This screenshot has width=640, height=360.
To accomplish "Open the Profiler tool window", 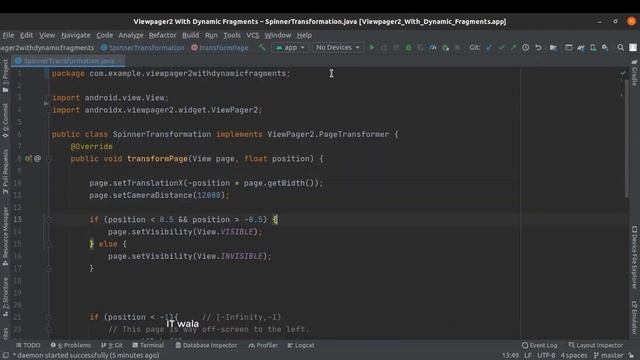I will 263,345.
